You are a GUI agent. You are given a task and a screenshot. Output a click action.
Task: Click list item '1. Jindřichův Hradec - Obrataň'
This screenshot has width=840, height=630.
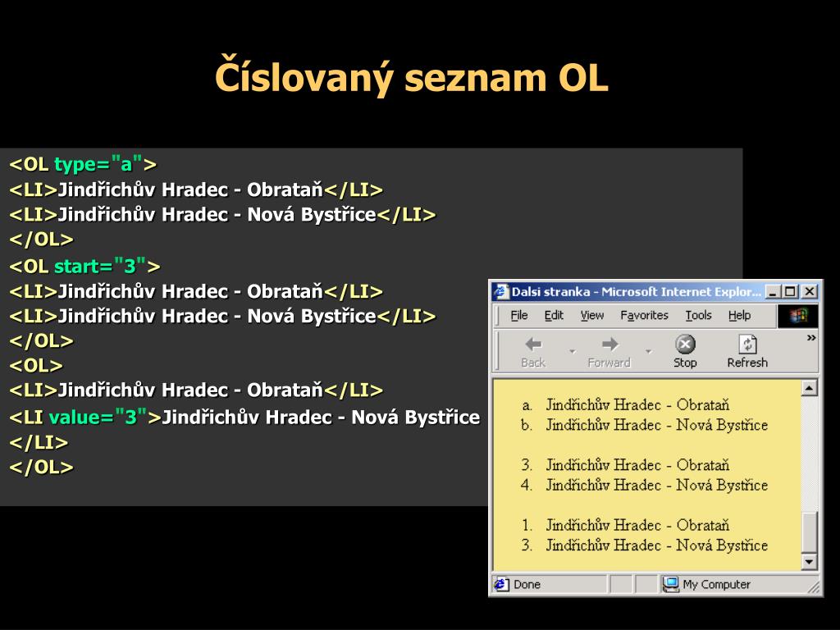point(626,525)
